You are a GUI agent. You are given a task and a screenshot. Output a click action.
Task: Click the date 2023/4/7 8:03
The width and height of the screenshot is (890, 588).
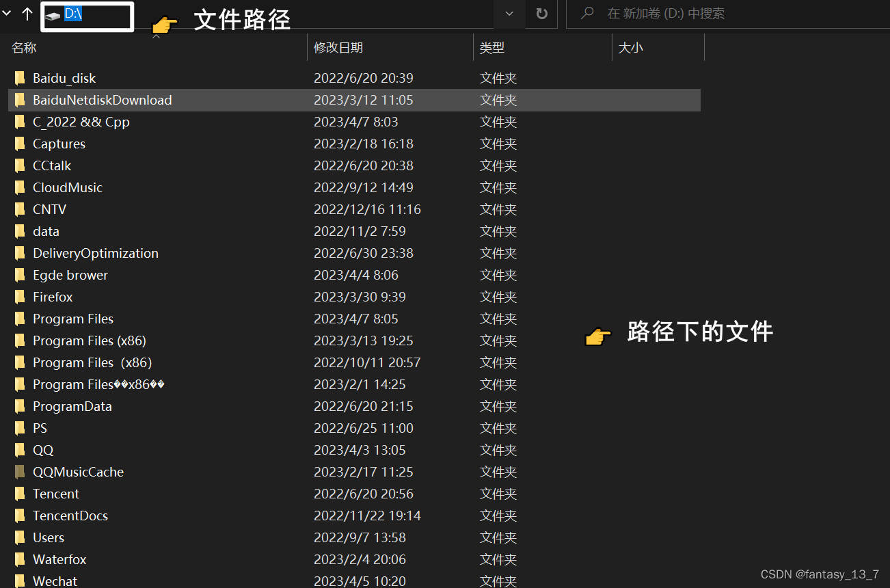click(356, 122)
